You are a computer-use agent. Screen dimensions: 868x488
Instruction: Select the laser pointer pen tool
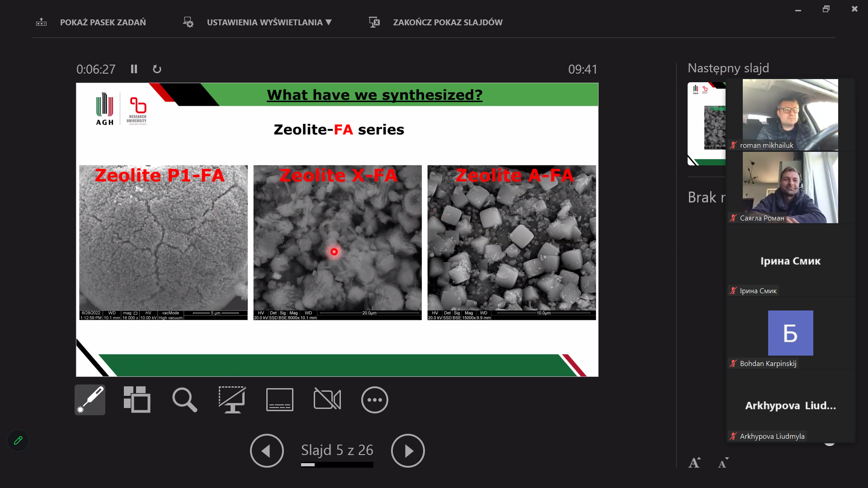coord(90,400)
